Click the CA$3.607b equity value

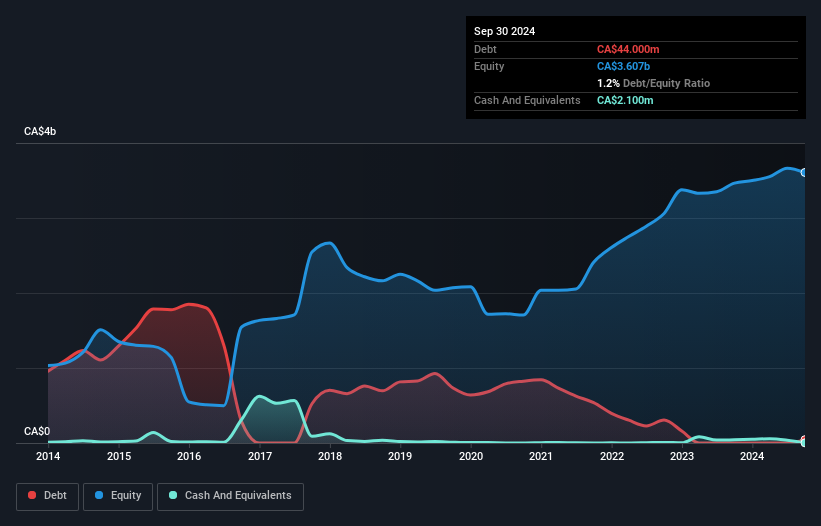(623, 66)
